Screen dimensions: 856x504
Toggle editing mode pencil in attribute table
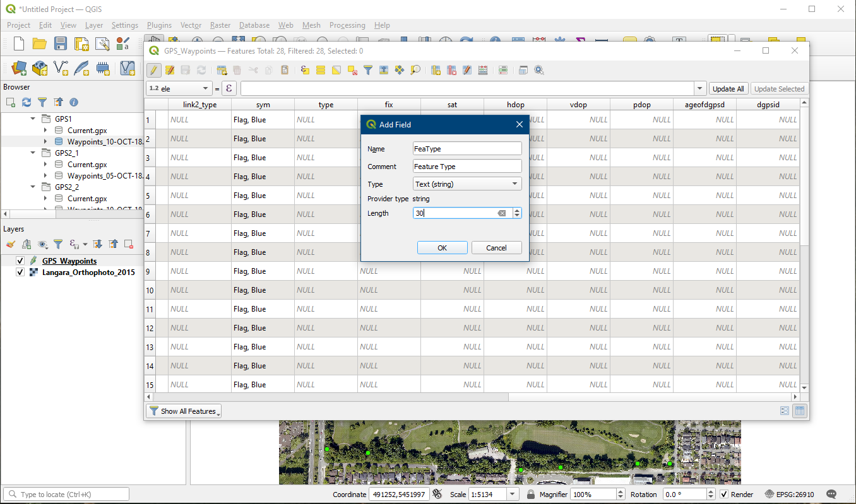(153, 70)
